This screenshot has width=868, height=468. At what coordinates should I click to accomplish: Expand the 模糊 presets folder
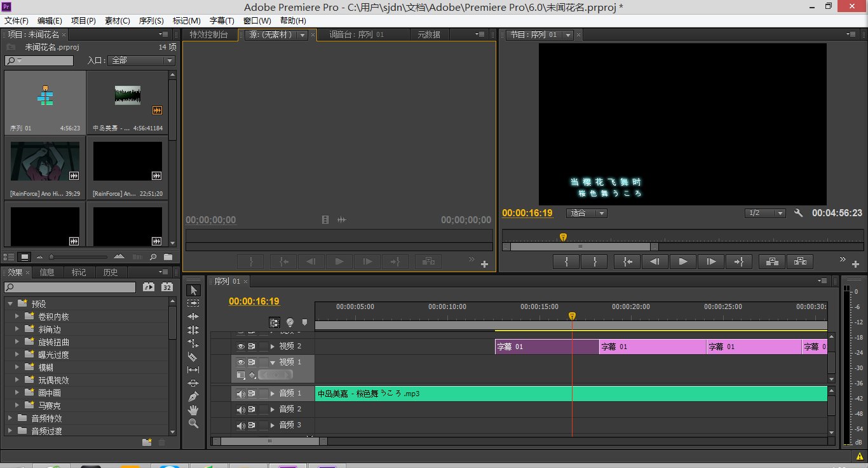18,368
